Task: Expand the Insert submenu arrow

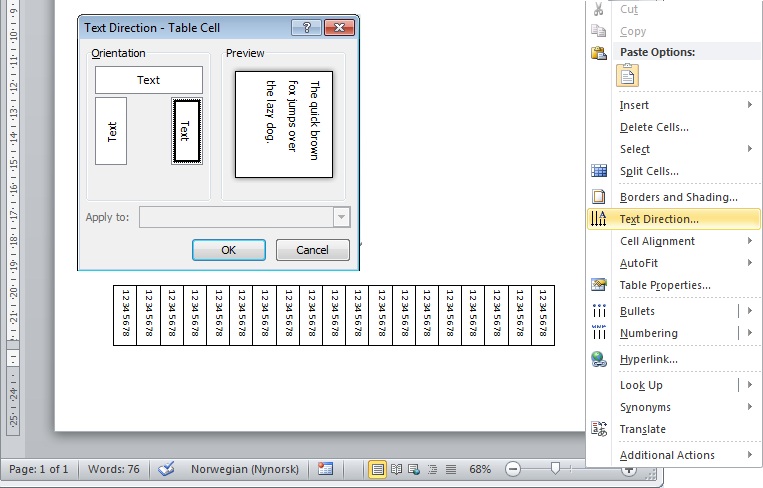Action: pos(749,105)
